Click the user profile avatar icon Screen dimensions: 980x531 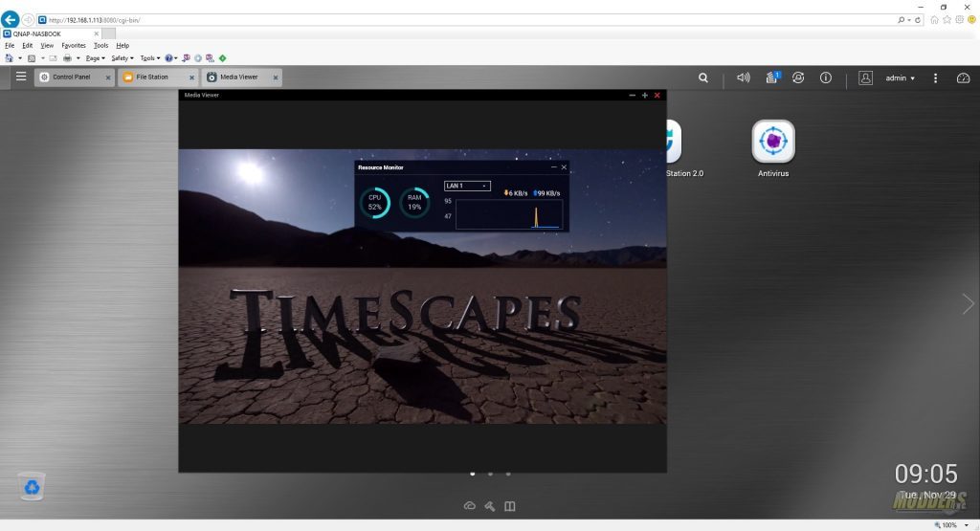pos(865,78)
